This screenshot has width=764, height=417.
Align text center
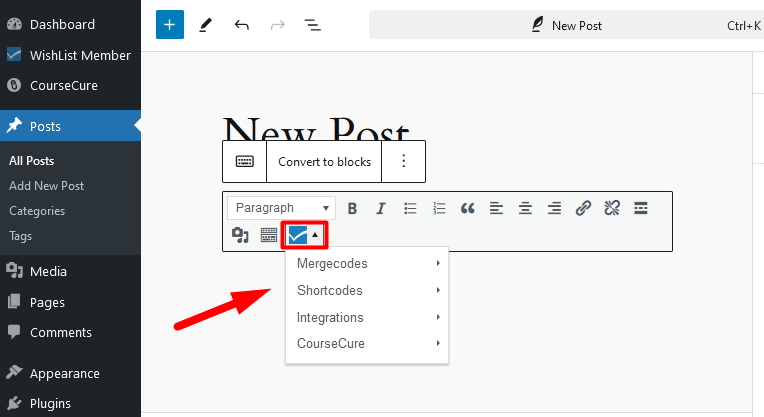525,208
